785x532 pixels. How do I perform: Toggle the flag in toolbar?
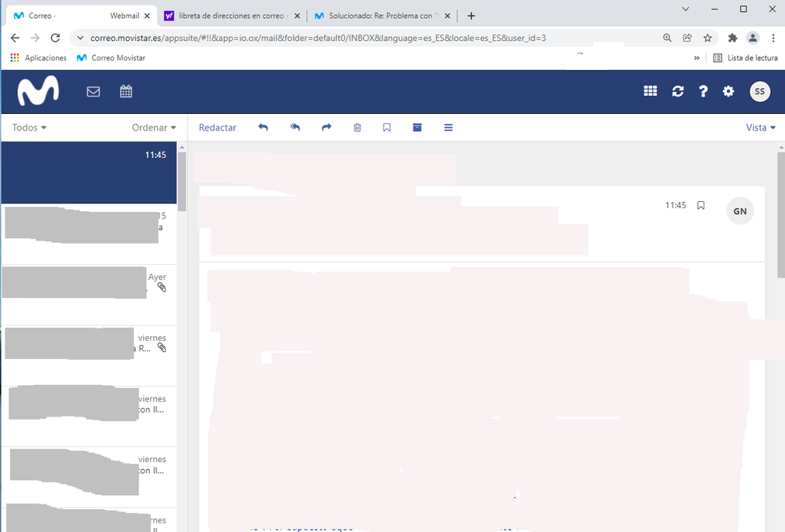(387, 127)
